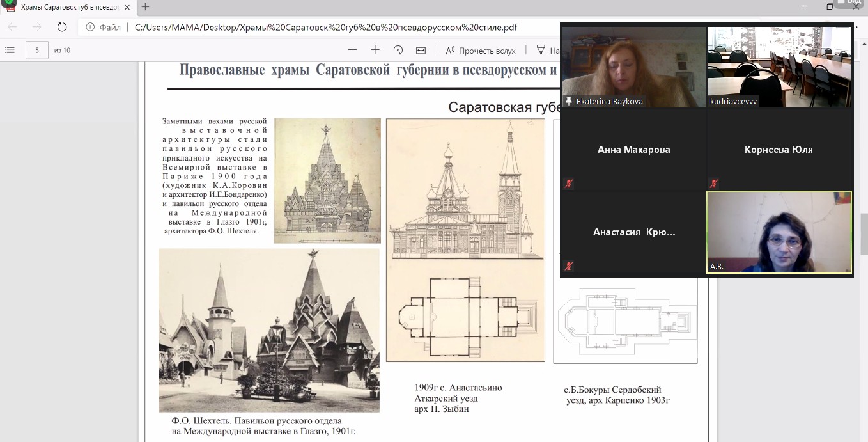Select the kudriavcevvv classroom video tile

779,67
